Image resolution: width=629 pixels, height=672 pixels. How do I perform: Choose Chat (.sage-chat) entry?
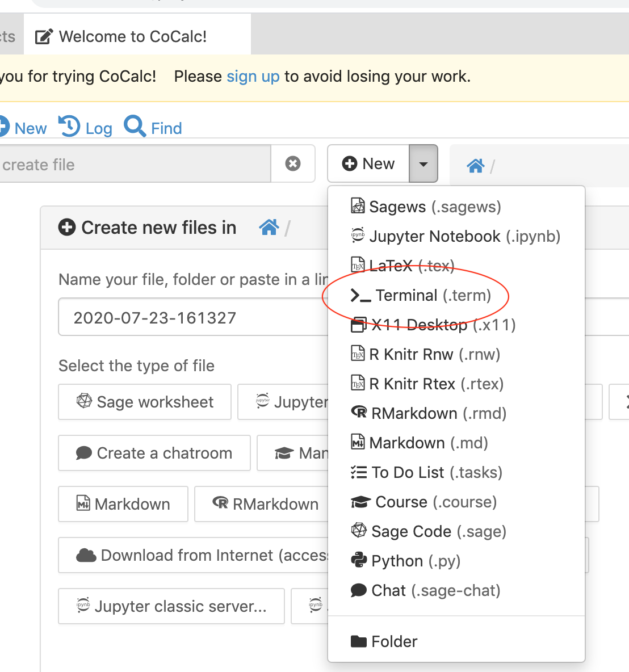[x=456, y=591]
